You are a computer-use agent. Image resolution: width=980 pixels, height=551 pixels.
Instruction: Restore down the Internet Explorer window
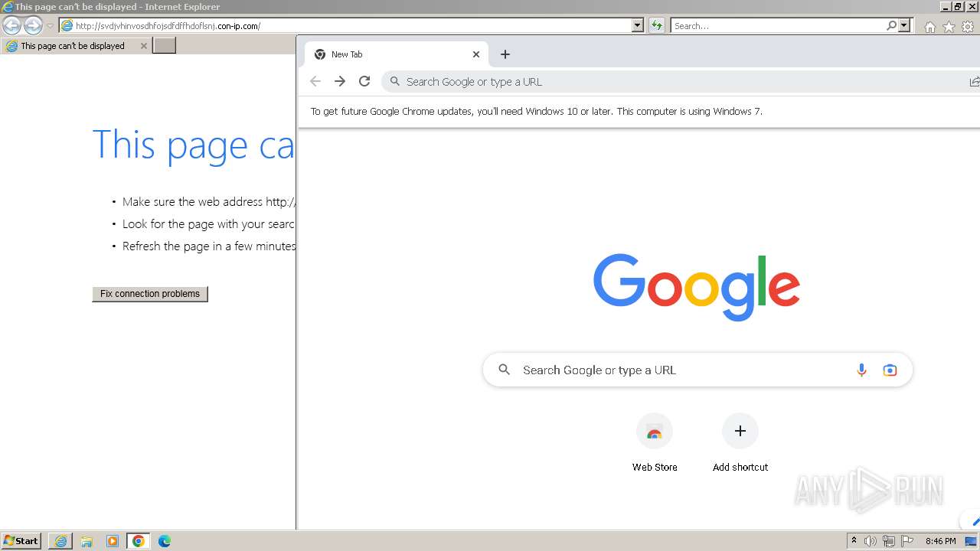click(x=958, y=6)
